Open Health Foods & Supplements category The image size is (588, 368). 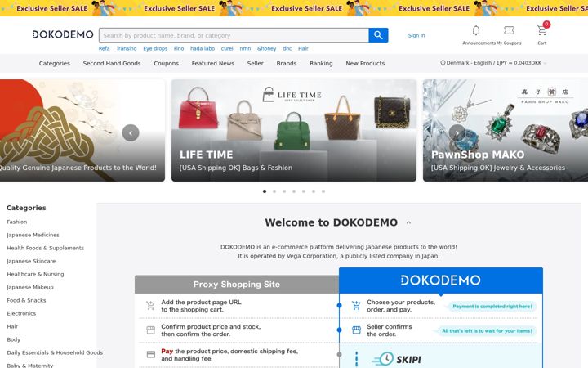click(46, 249)
